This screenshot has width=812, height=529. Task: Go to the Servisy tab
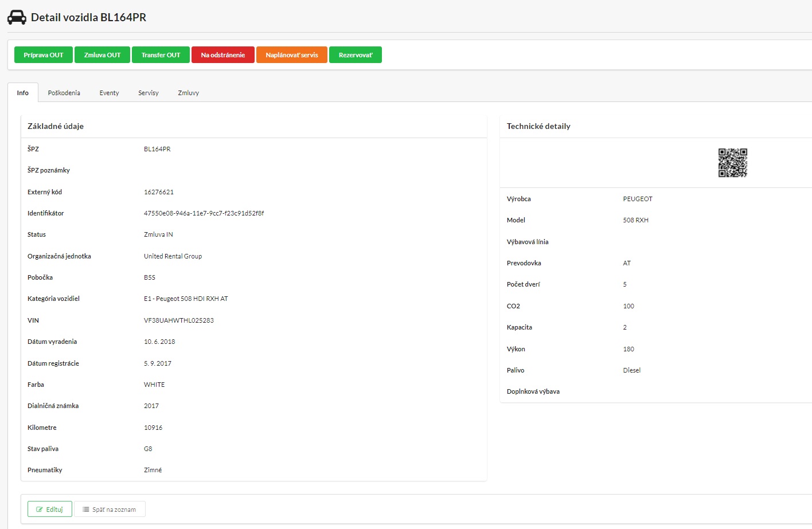pos(149,93)
